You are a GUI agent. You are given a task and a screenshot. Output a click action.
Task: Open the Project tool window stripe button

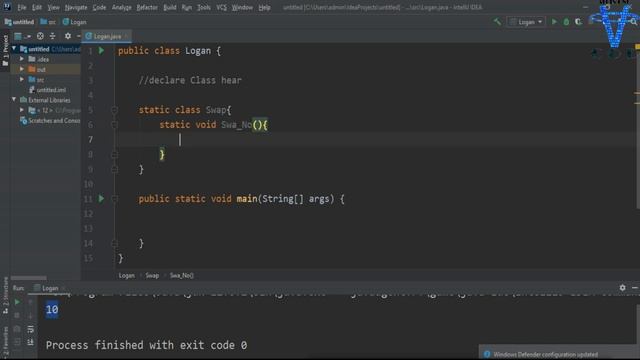click(5, 50)
